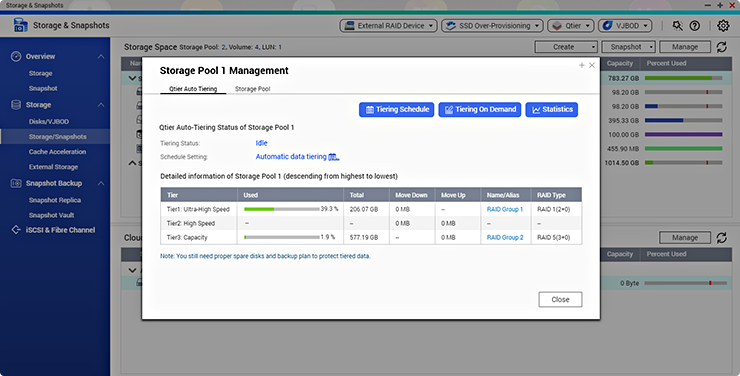
Task: Click the Tier3 Capacity usage bar
Action: tap(282, 237)
